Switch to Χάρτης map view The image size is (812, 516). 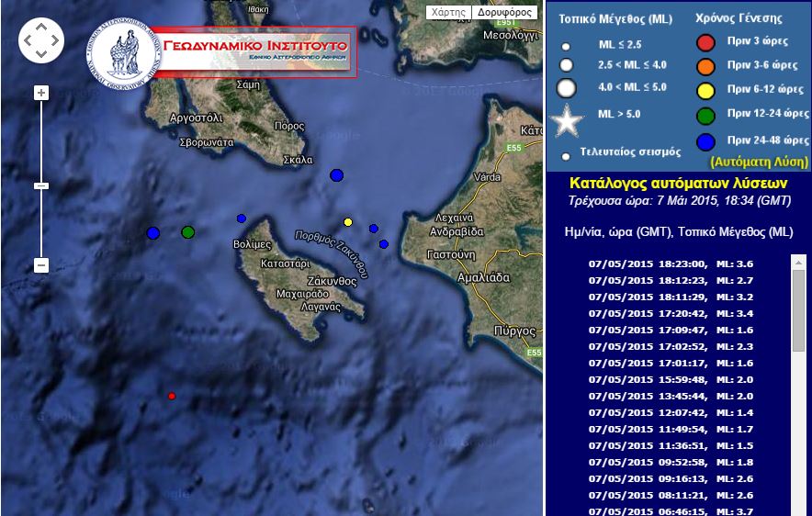(x=449, y=13)
